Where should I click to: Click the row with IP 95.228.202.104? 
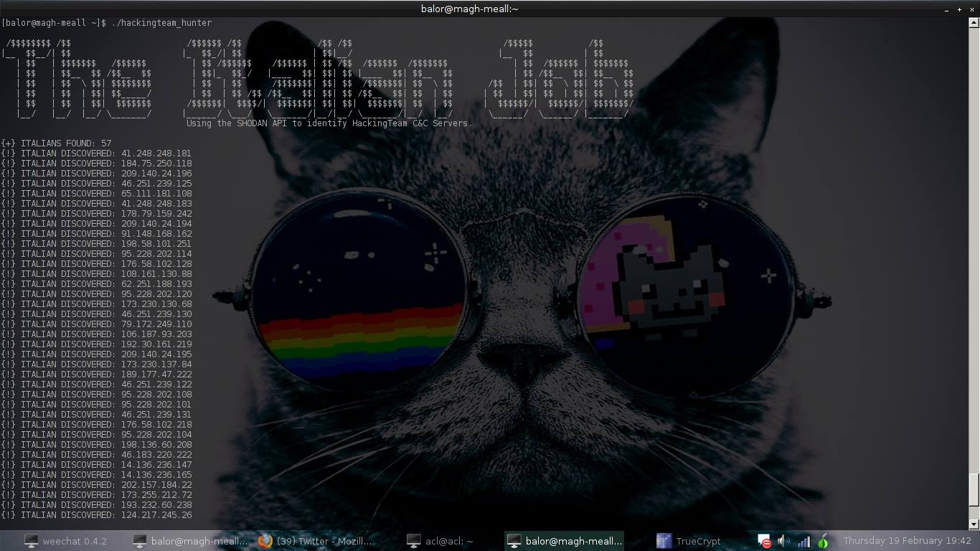[96, 435]
